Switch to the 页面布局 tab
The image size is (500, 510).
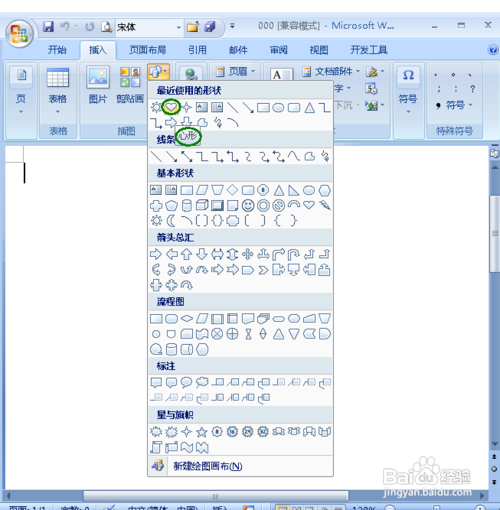click(148, 50)
